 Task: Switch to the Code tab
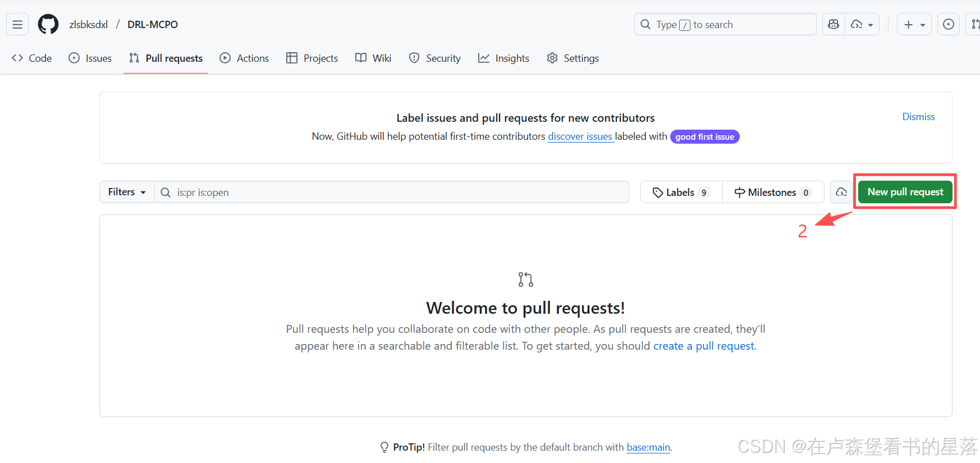point(32,58)
